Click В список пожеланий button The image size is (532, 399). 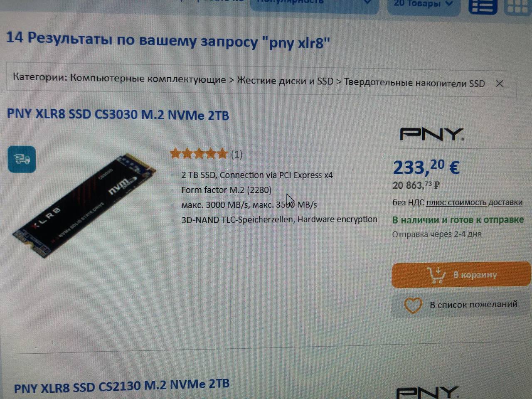tap(461, 305)
